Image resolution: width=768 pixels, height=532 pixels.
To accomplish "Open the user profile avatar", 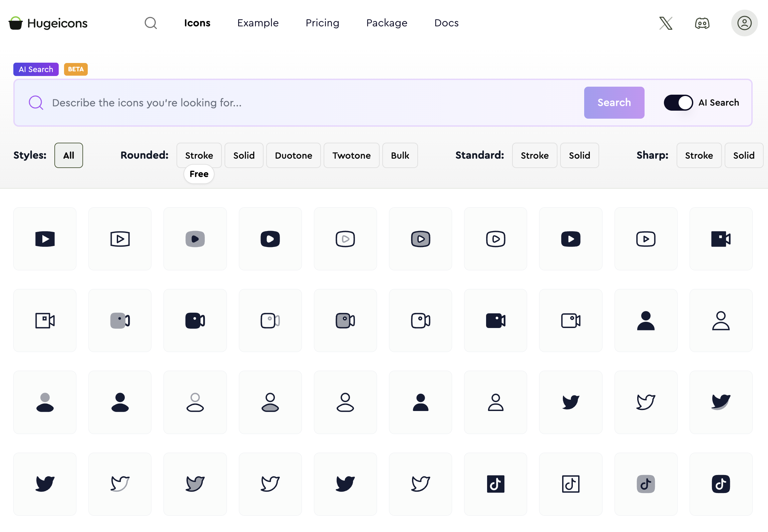I will 744,23.
